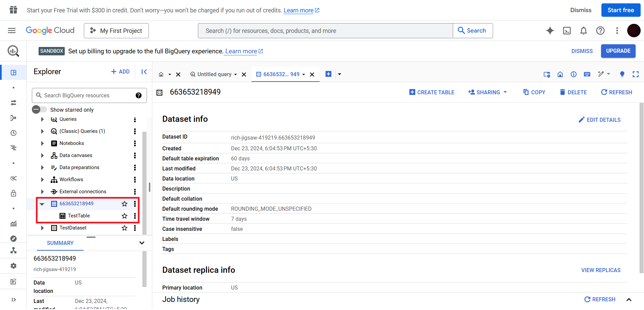This screenshot has height=310, width=644.
Task: Collapse the 663653218949 dataset node
Action: [x=42, y=204]
